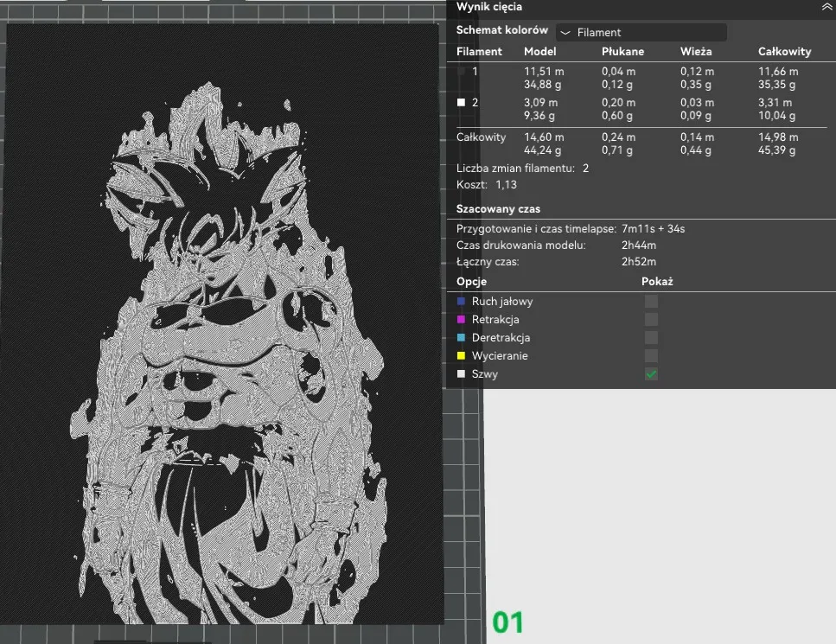Click the Model column header
The height and width of the screenshot is (644, 836).
539,52
